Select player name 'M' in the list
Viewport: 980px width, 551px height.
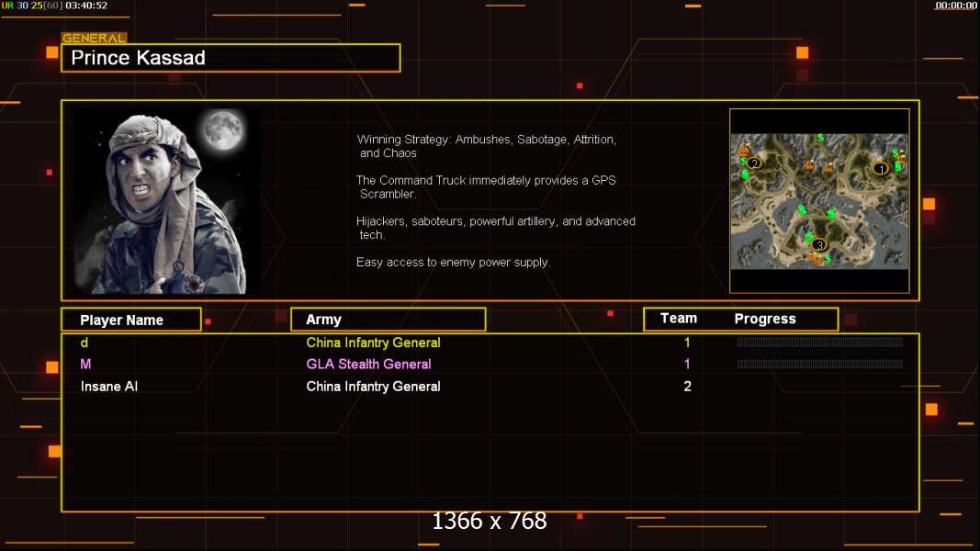tap(85, 364)
